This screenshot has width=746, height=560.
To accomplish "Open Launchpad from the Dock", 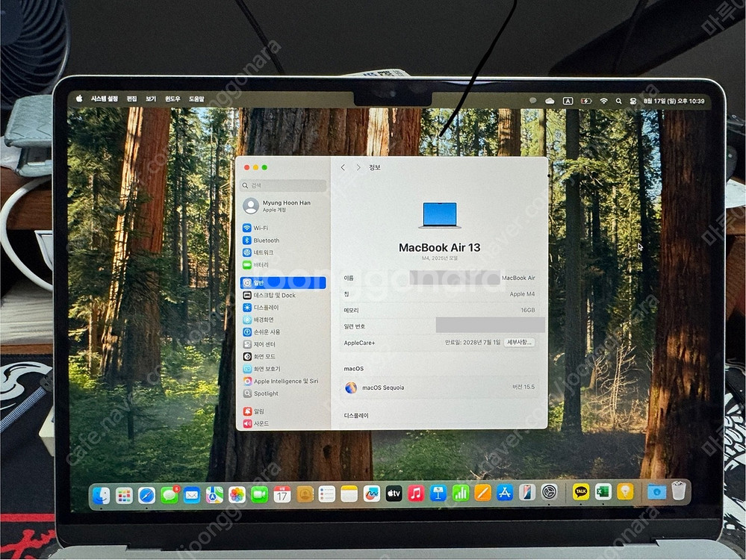I will (124, 496).
